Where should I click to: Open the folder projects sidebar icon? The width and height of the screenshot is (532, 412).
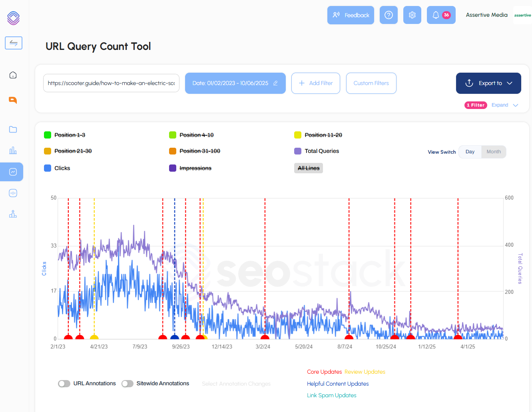[x=12, y=129]
